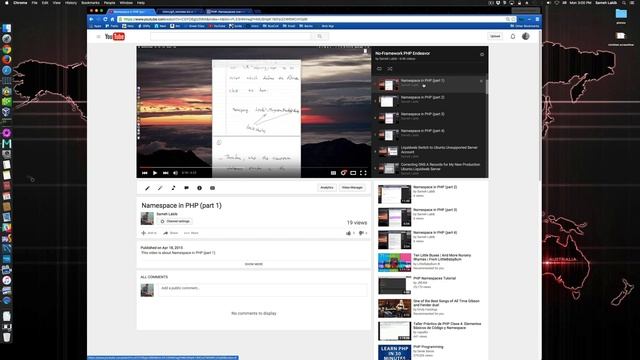Open the Sameh Labib channel link under the title

coord(167,214)
